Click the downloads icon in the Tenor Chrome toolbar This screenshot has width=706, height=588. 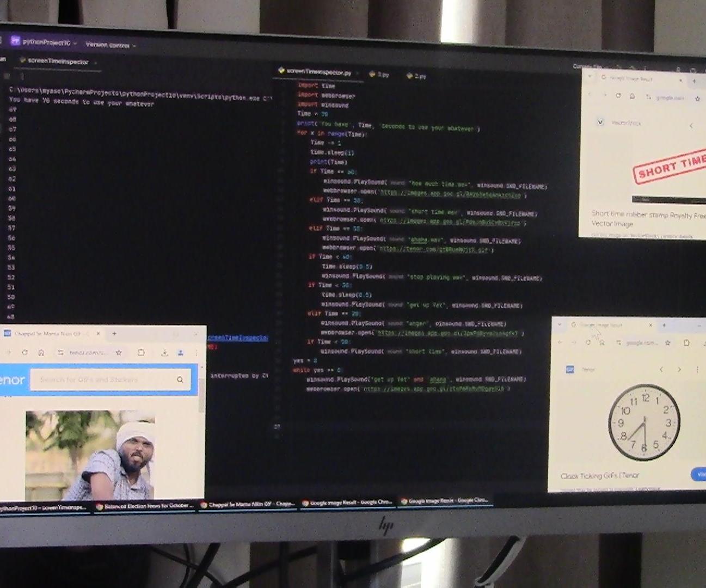pyautogui.click(x=164, y=352)
